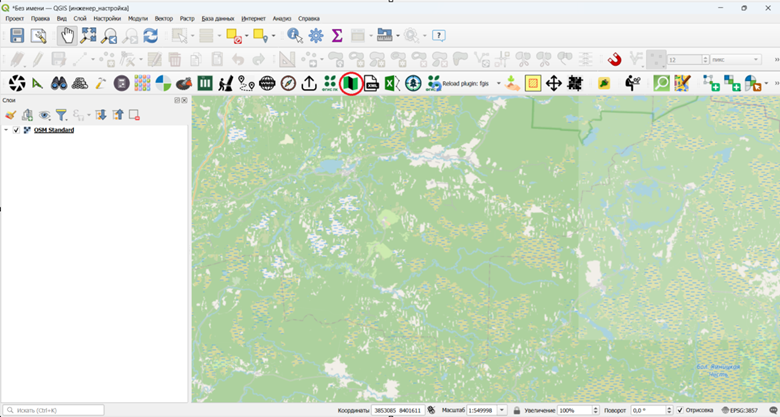Click the EPSG:3857 projection button
This screenshot has height=417, width=780.
(x=740, y=411)
